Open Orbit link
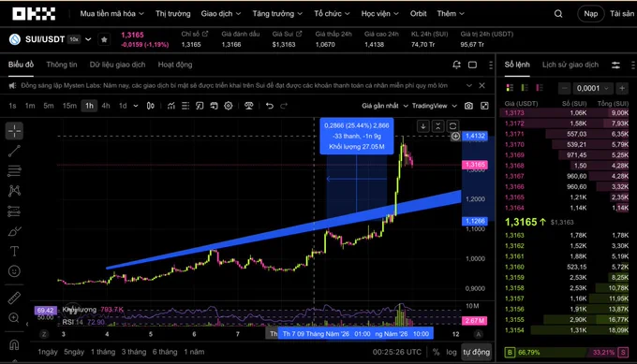This screenshot has width=637, height=364. pos(418,14)
